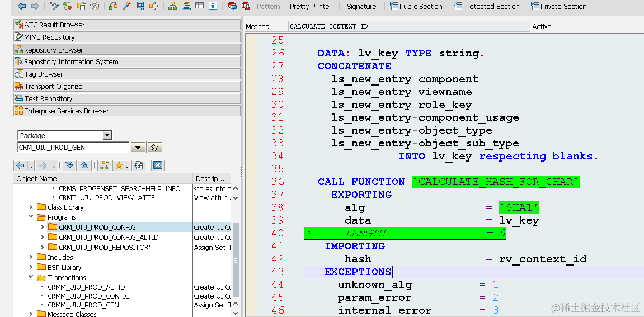Open Enterprise Services Browser
This screenshot has height=317, width=644.
[x=126, y=111]
